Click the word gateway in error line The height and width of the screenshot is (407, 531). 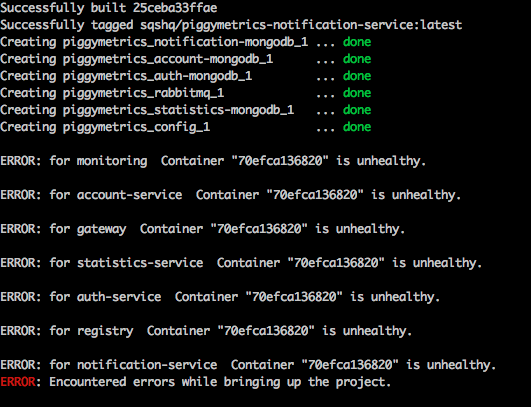101,230
